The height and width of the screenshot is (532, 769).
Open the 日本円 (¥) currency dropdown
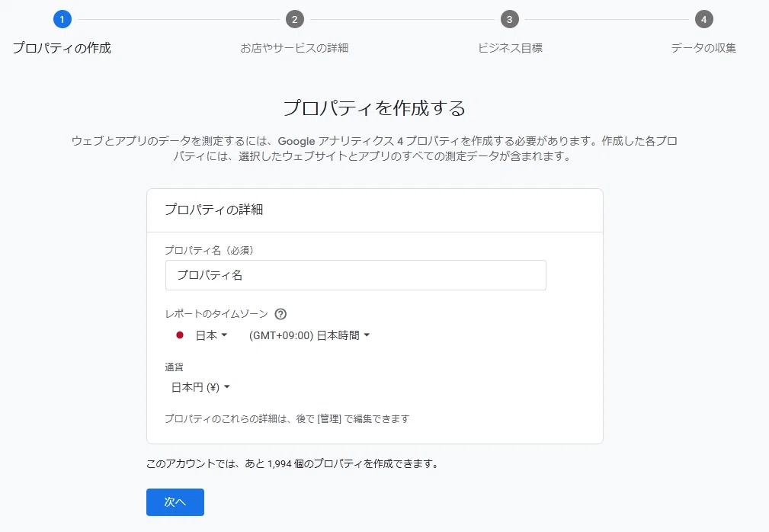point(200,387)
